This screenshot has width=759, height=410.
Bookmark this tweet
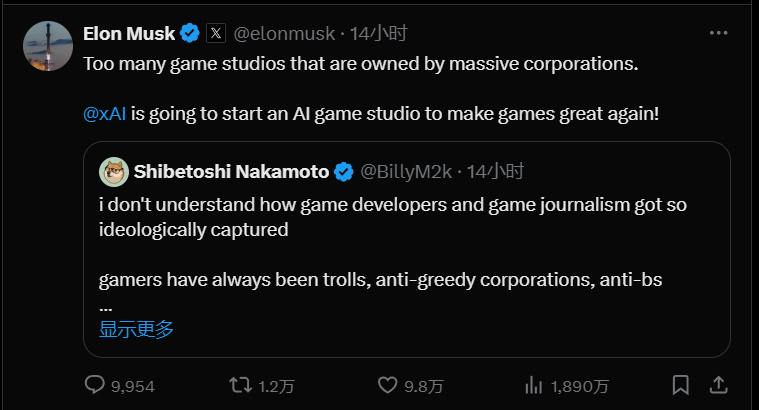tap(680, 385)
